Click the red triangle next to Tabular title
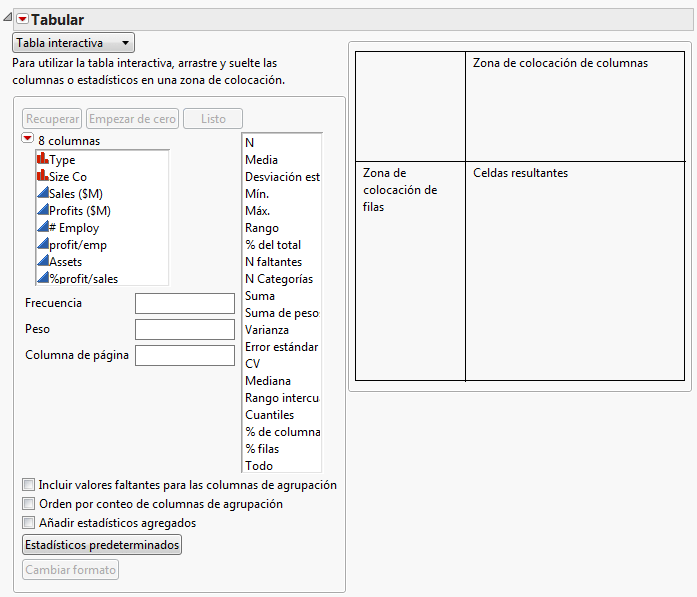 [22, 20]
